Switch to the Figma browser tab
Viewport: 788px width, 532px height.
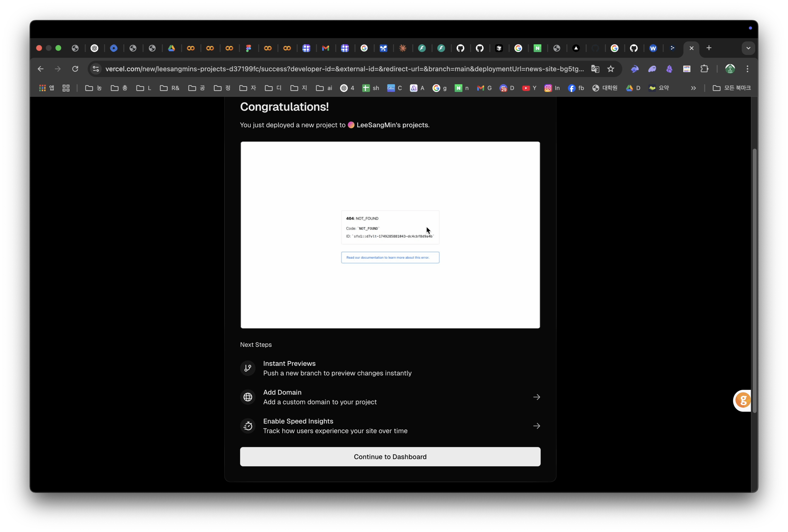249,48
